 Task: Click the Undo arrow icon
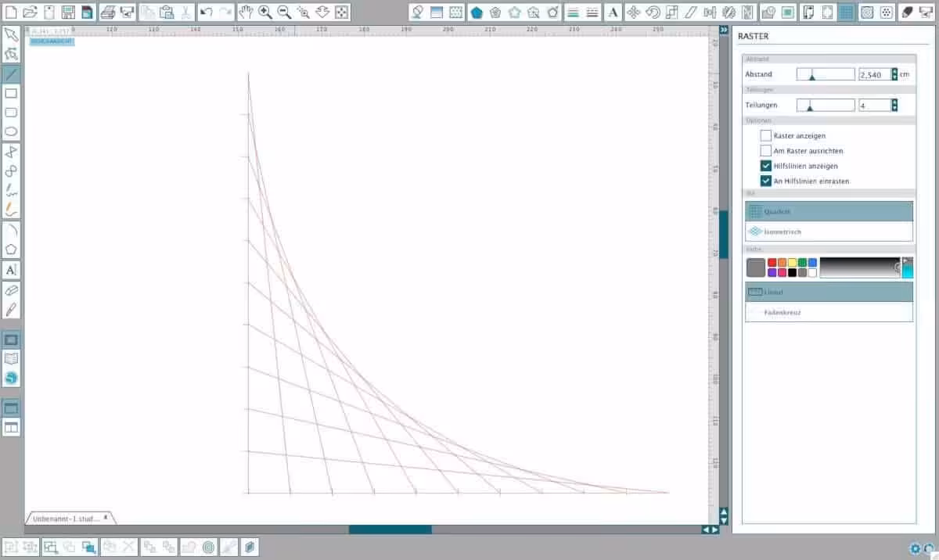[x=206, y=12]
